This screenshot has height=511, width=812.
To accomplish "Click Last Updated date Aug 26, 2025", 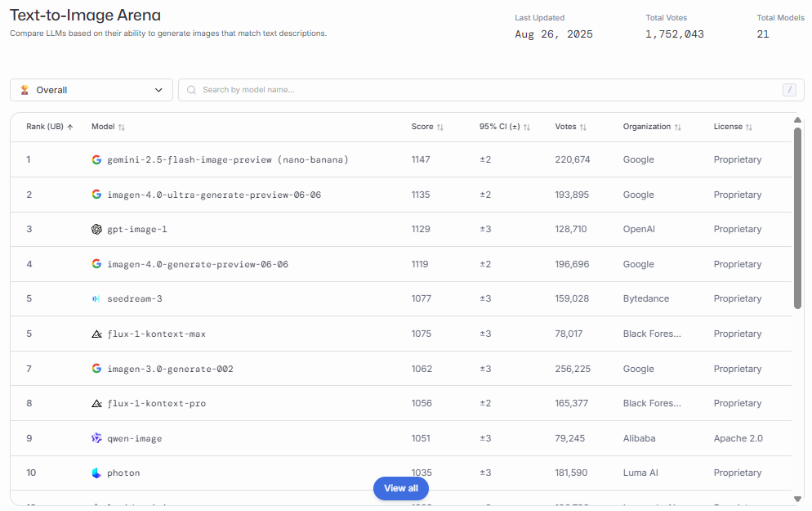I will pos(554,34).
